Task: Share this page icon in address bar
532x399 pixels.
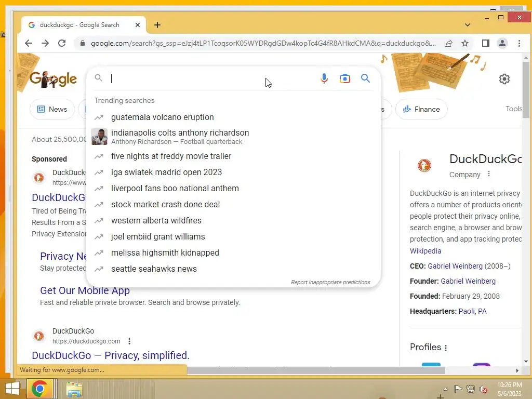Action: tap(448, 43)
